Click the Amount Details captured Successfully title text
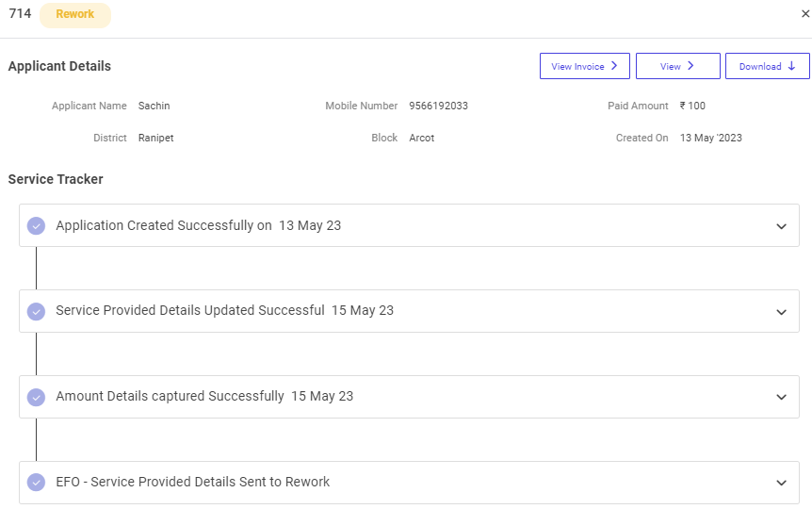 coord(170,397)
